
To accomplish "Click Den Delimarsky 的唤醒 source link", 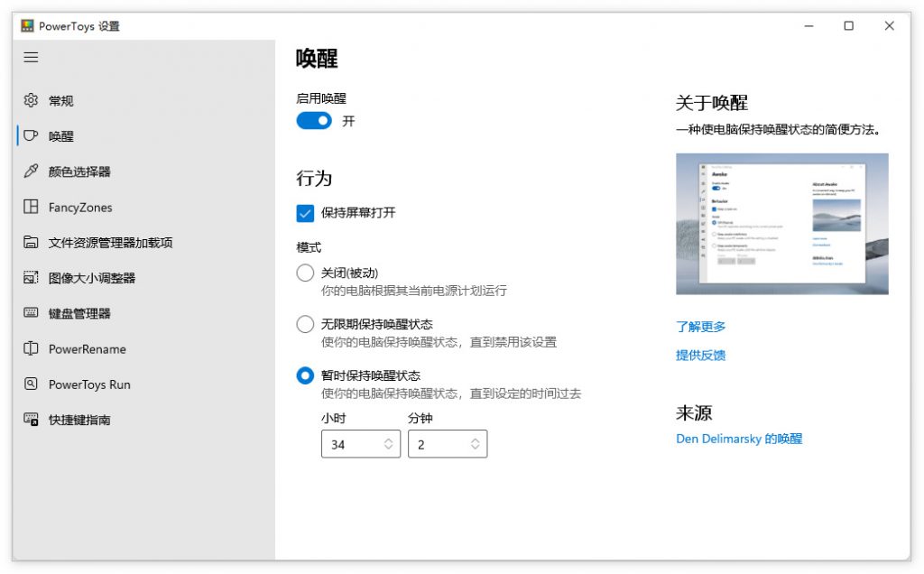I will click(737, 438).
